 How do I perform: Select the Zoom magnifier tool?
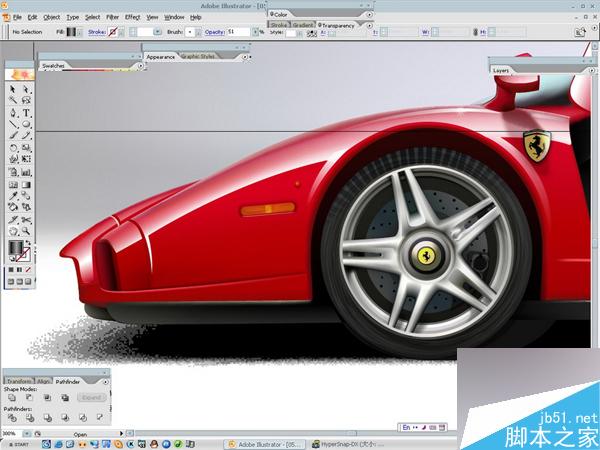pos(26,231)
